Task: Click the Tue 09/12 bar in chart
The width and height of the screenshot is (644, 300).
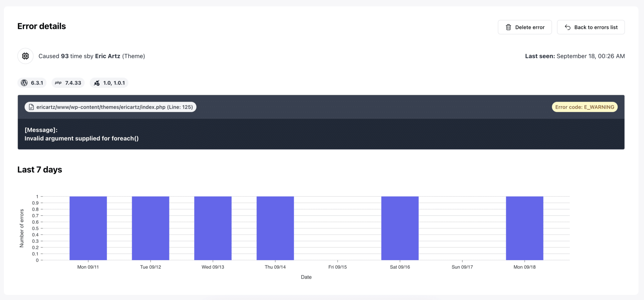Action: tap(150, 228)
